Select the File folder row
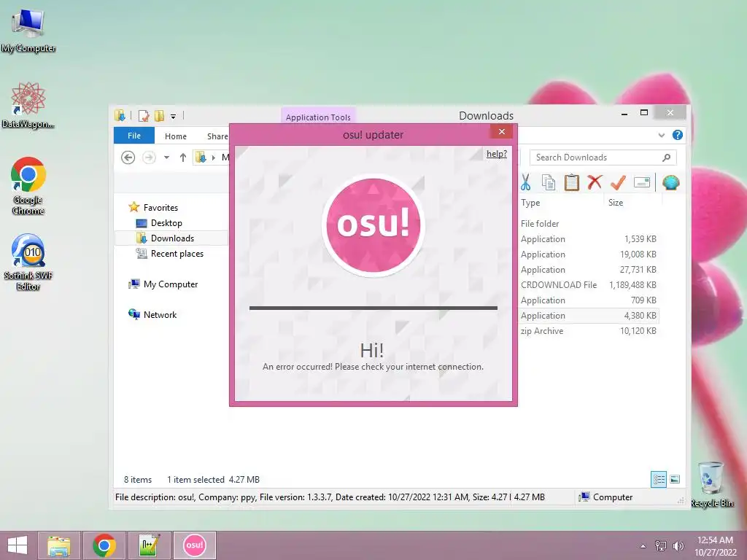 coord(589,223)
